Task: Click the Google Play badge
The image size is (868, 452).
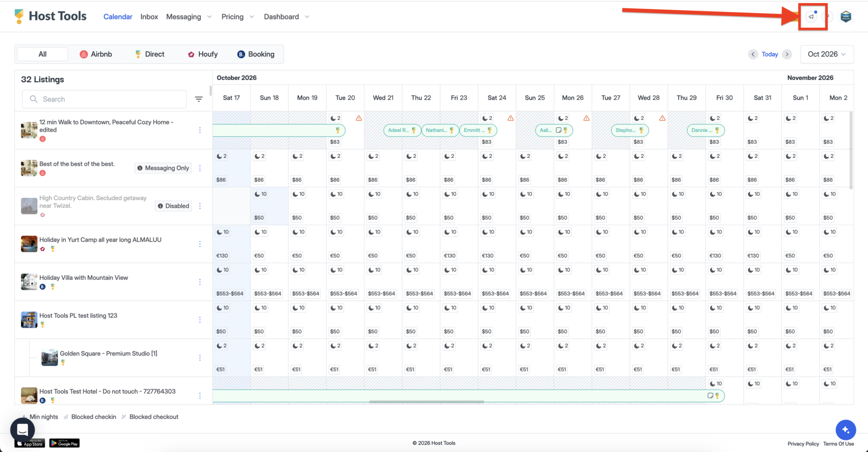Action: click(64, 443)
